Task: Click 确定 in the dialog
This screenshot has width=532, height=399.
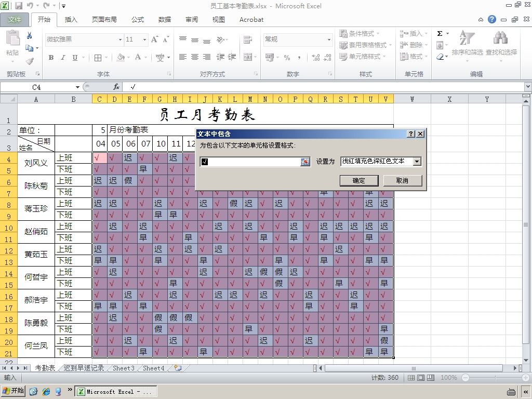Action: (x=359, y=180)
